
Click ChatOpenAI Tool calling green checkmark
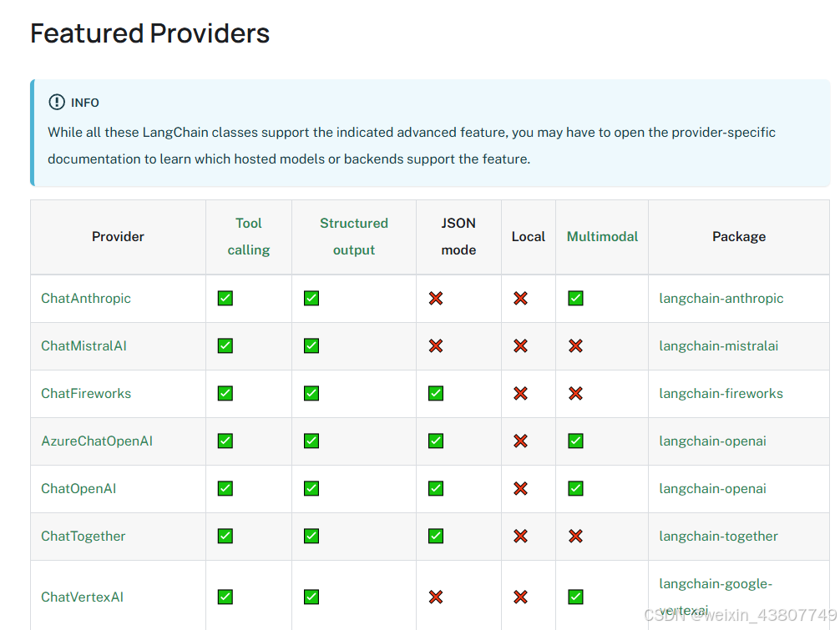(x=225, y=489)
